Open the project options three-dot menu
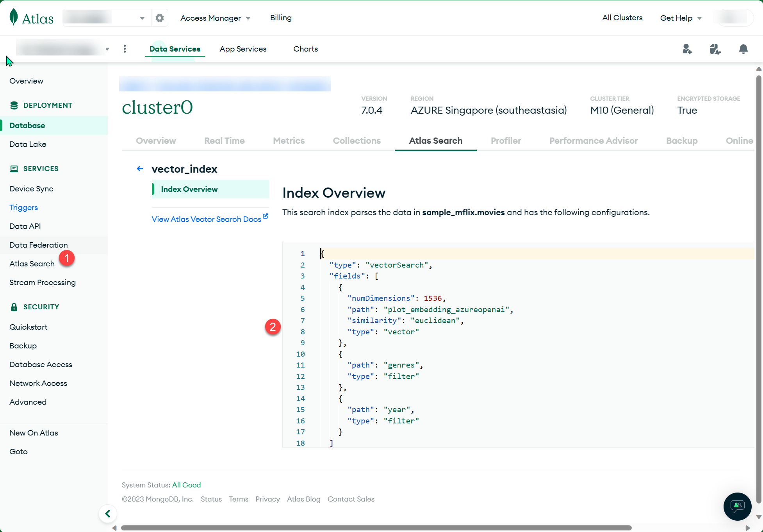This screenshot has height=532, width=763. [125, 49]
